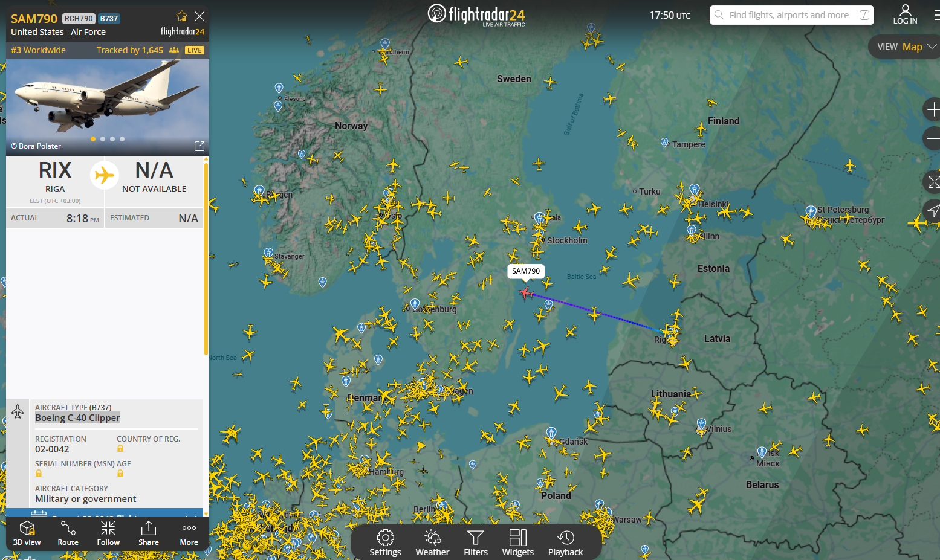Select the St Petersburg airport pin

tap(811, 211)
